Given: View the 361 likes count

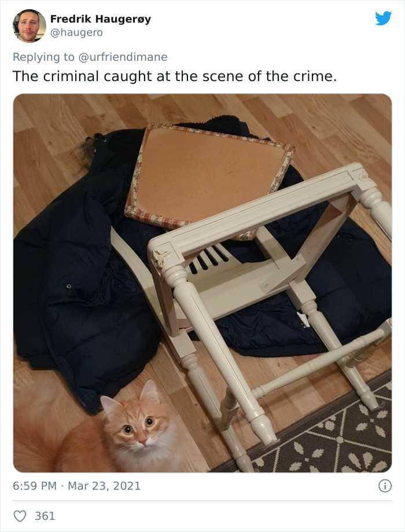Looking at the screenshot, I should 45,516.
